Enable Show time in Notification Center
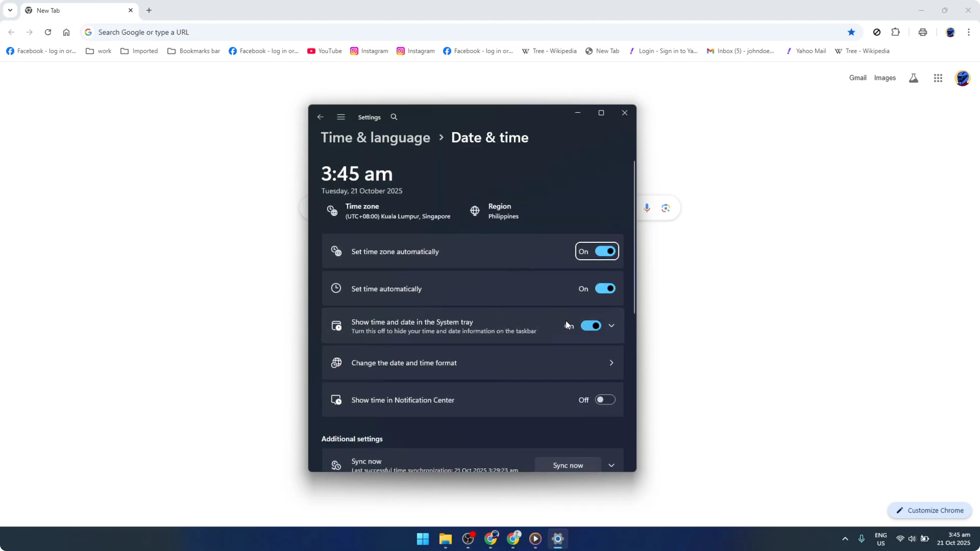This screenshot has height=551, width=980. coord(605,399)
